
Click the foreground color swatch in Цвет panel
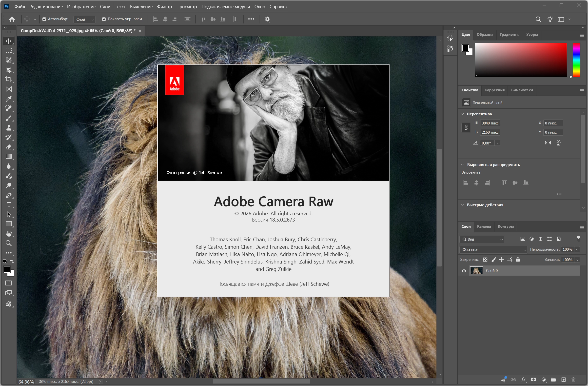[x=465, y=48]
